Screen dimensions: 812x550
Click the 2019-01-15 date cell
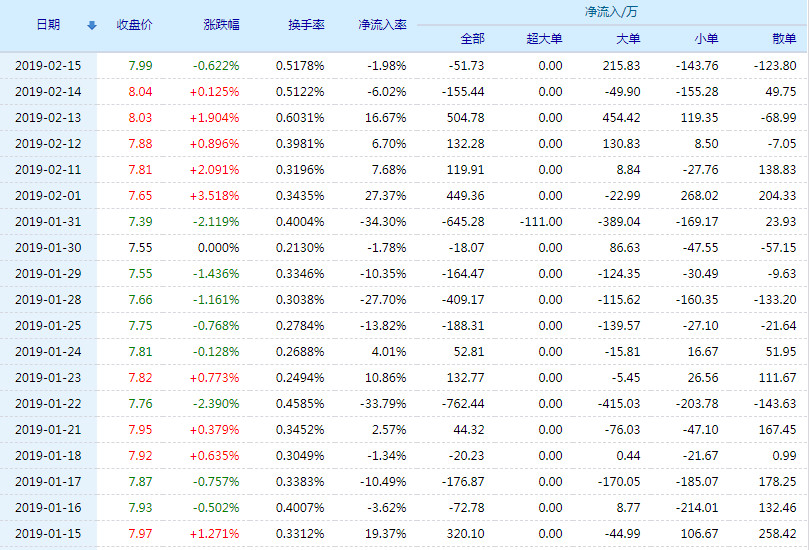point(48,534)
